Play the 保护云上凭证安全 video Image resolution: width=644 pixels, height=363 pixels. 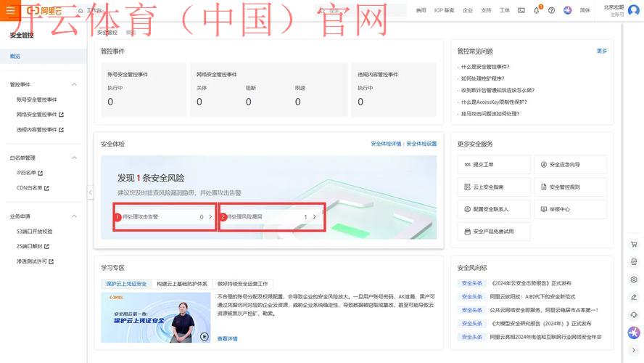tap(204, 337)
